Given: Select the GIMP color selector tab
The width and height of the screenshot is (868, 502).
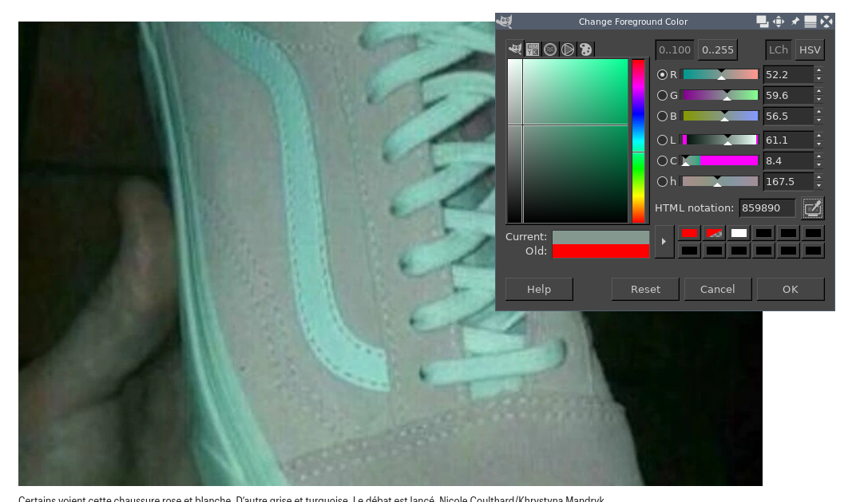Looking at the screenshot, I should point(515,49).
